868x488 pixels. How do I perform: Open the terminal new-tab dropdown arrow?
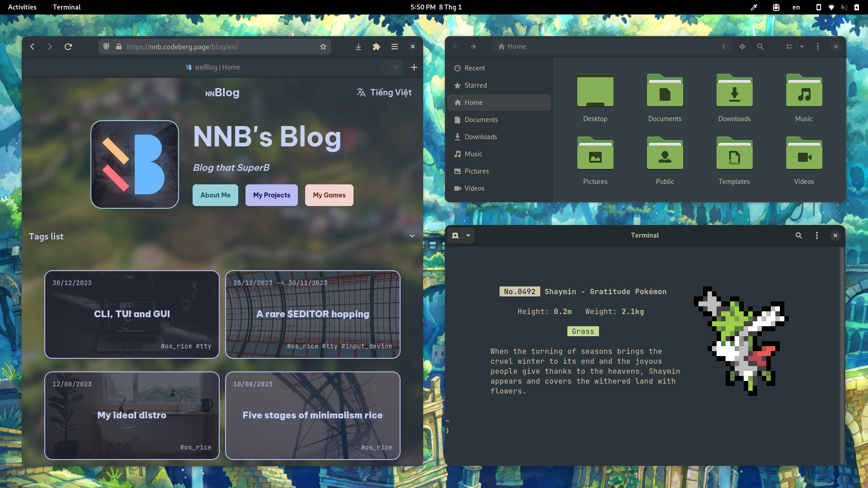tap(468, 235)
